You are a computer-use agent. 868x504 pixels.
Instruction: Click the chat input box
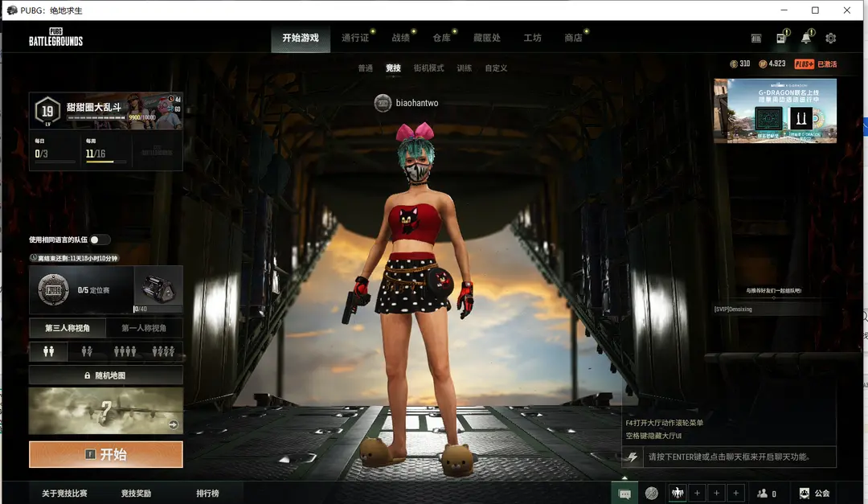[739, 457]
